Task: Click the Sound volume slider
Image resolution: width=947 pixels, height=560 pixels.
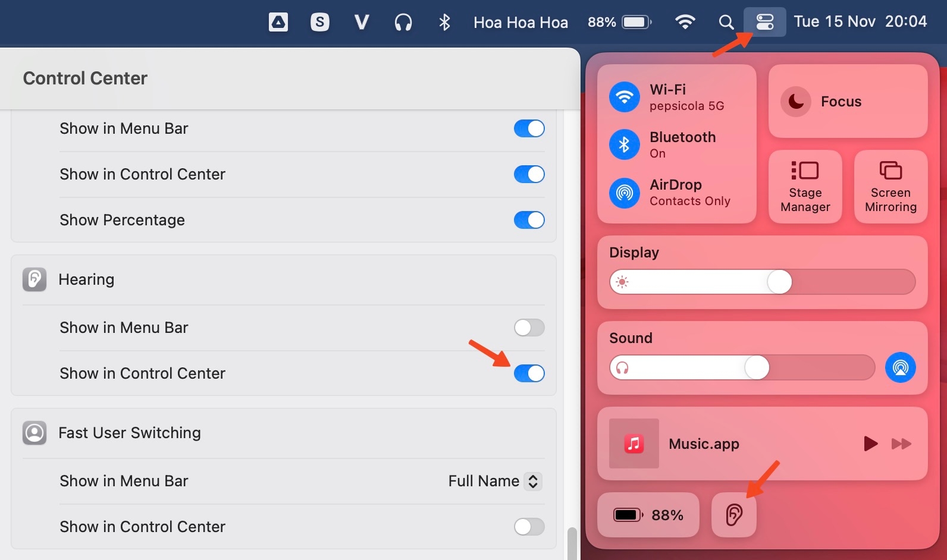Action: 742,367
